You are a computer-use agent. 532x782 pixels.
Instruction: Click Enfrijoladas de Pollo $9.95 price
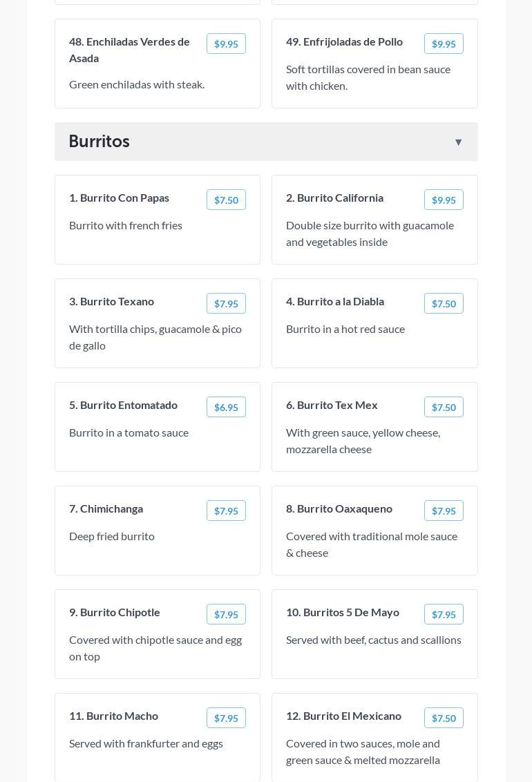pyautogui.click(x=444, y=44)
